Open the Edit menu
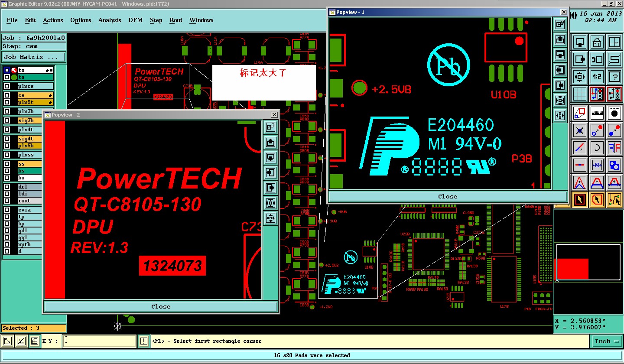 pos(30,20)
